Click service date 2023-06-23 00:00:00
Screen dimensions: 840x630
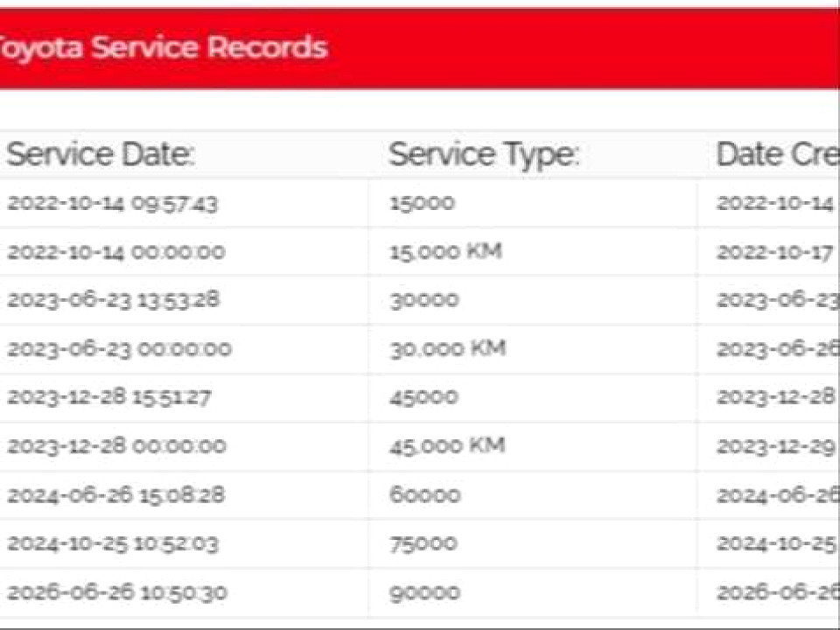point(120,349)
